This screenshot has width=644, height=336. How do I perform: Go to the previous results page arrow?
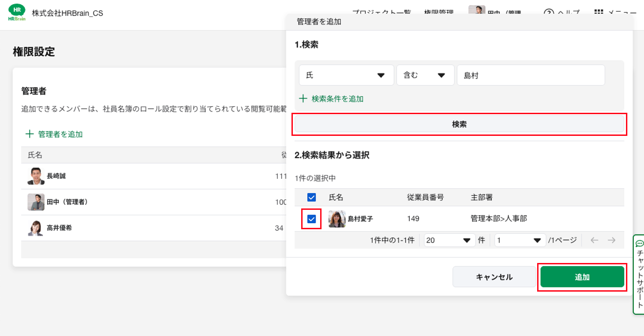pos(594,240)
